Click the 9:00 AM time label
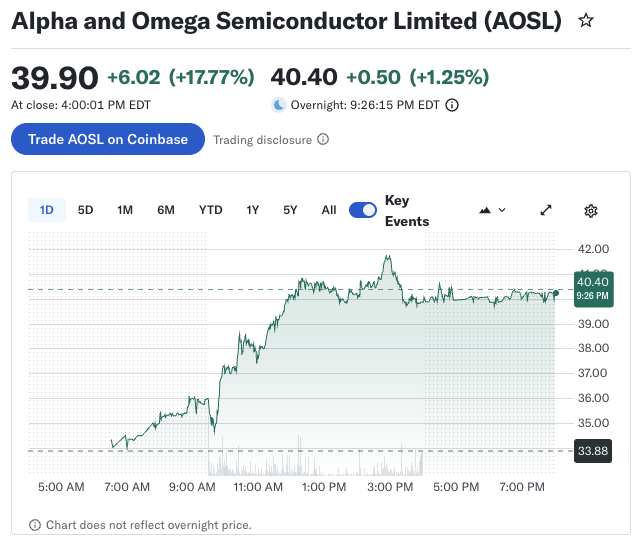Image resolution: width=638 pixels, height=541 pixels. pos(192,487)
